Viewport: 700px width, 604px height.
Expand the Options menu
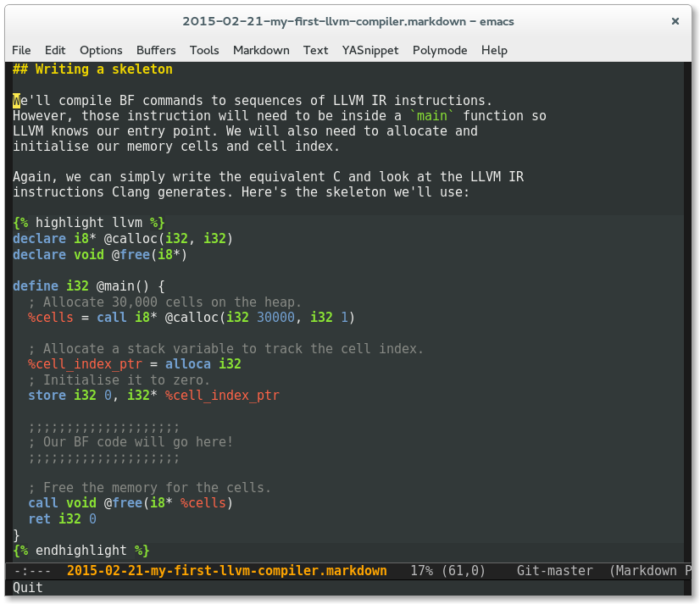[101, 50]
